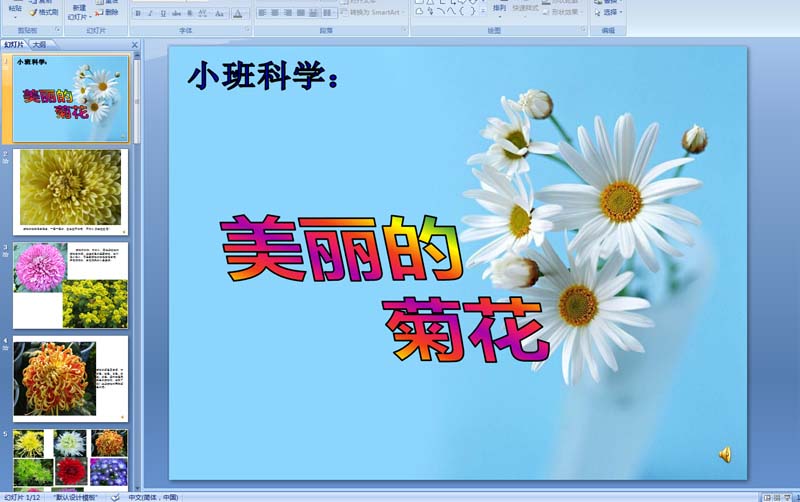Select slide 5 multi-flower grid thumbnail
Image resolution: width=800 pixels, height=502 pixels.
(70, 460)
